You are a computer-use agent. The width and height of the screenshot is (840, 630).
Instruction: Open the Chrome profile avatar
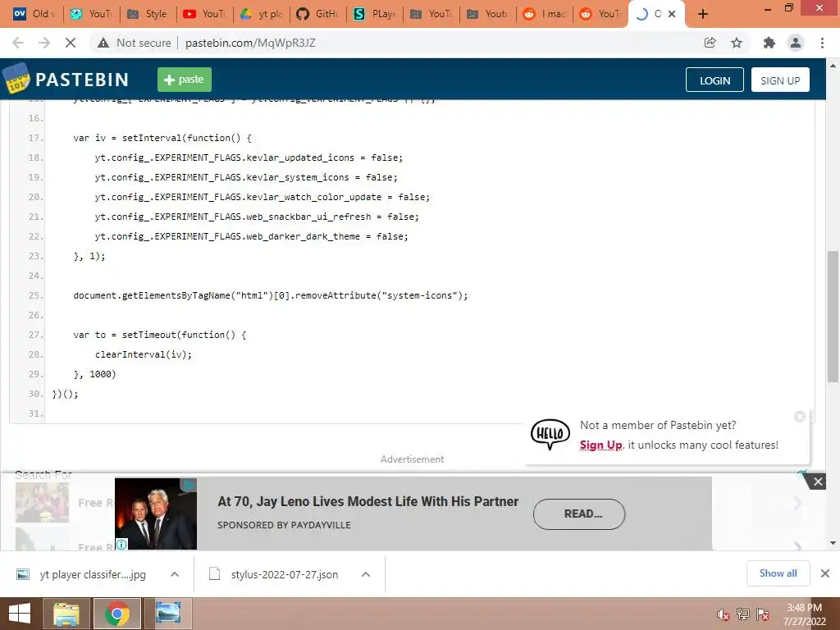(x=796, y=43)
